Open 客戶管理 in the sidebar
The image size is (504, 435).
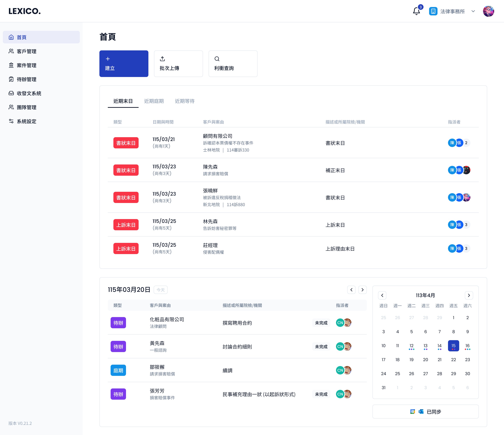(26, 51)
